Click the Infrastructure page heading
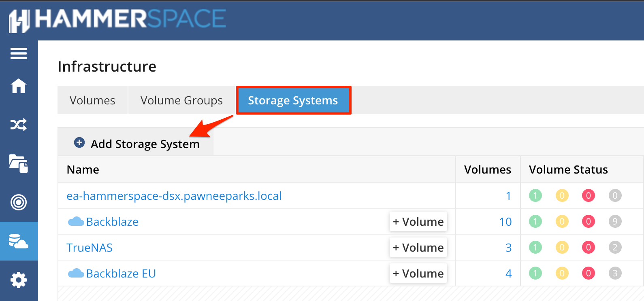This screenshot has width=644, height=301. click(x=107, y=66)
